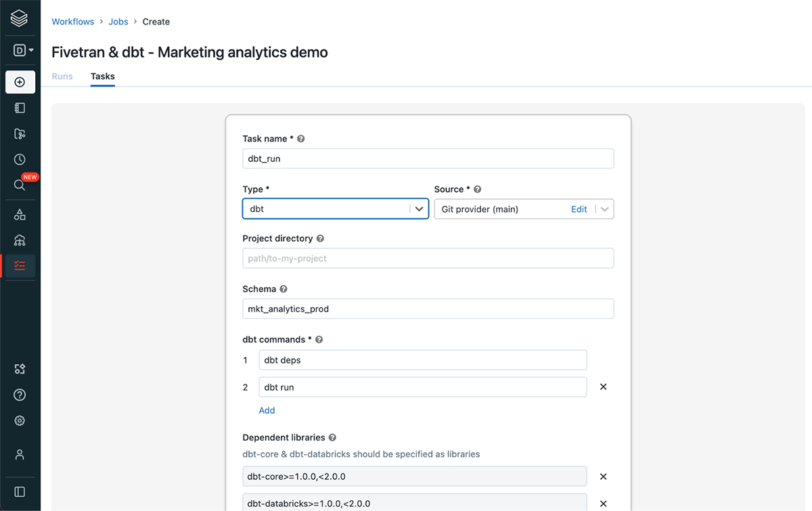Open the Repos icon in the sidebar
812x511 pixels.
pyautogui.click(x=20, y=134)
